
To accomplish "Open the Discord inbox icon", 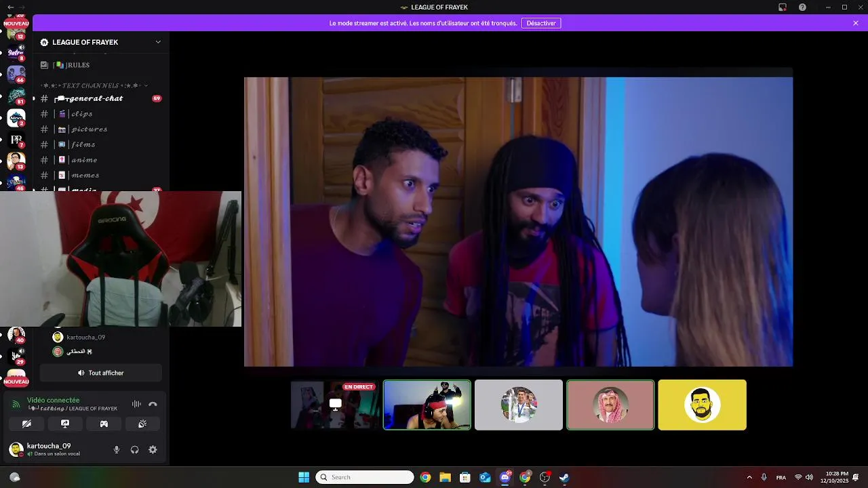I will [782, 7].
